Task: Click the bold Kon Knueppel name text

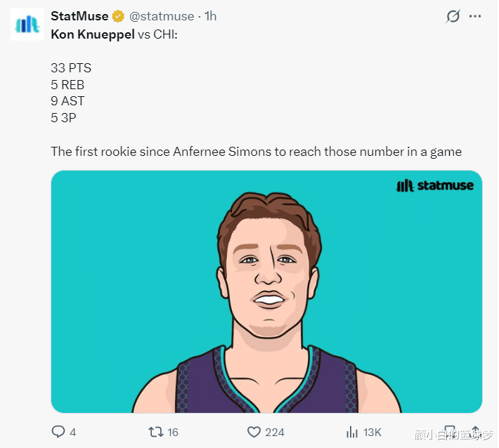Action: click(93, 33)
